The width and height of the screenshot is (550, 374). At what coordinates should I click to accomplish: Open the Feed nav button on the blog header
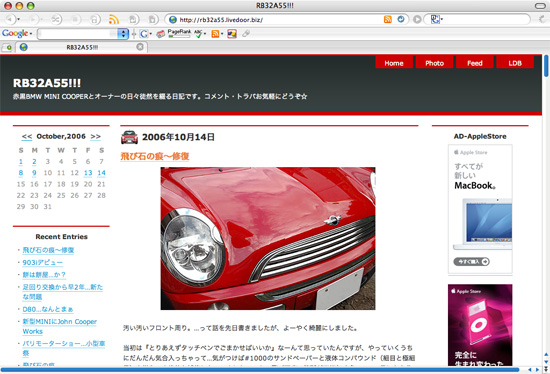(475, 63)
